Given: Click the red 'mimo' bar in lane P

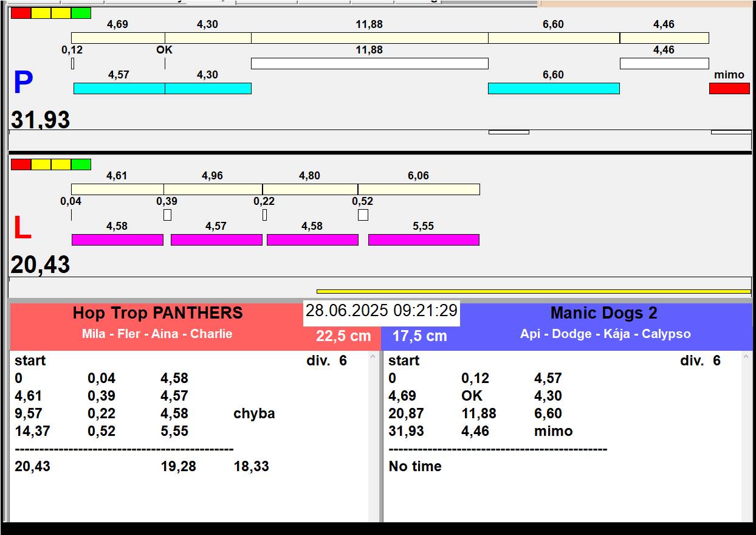Looking at the screenshot, I should click(x=729, y=88).
